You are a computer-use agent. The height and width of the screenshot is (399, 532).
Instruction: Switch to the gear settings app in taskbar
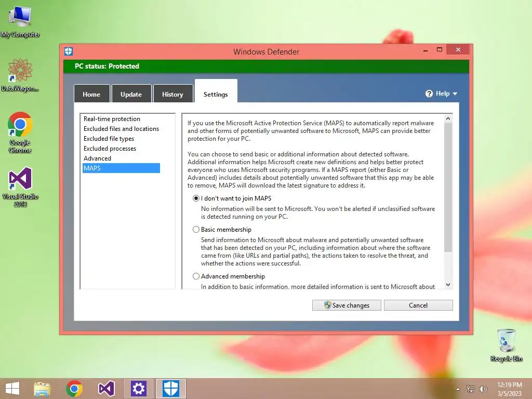[138, 389]
